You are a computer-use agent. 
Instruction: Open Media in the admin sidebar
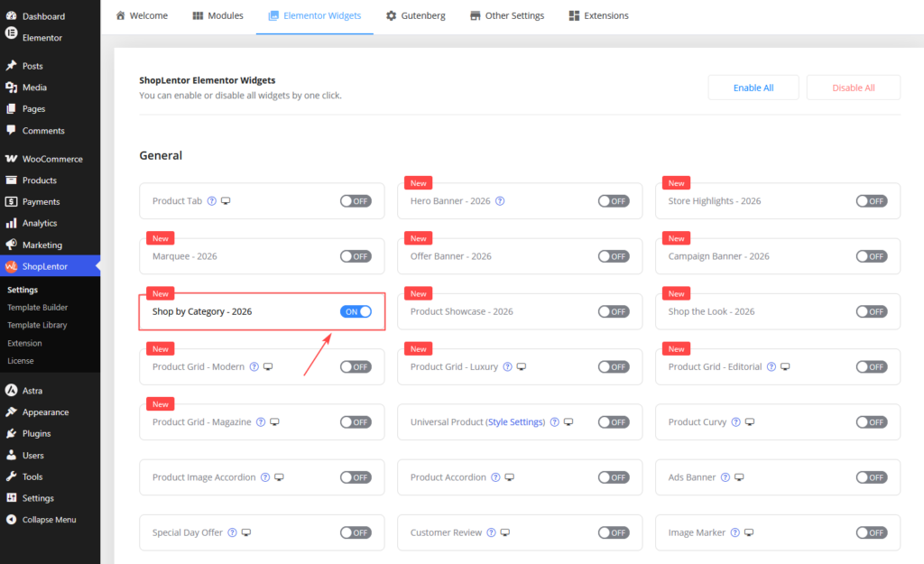[51, 88]
